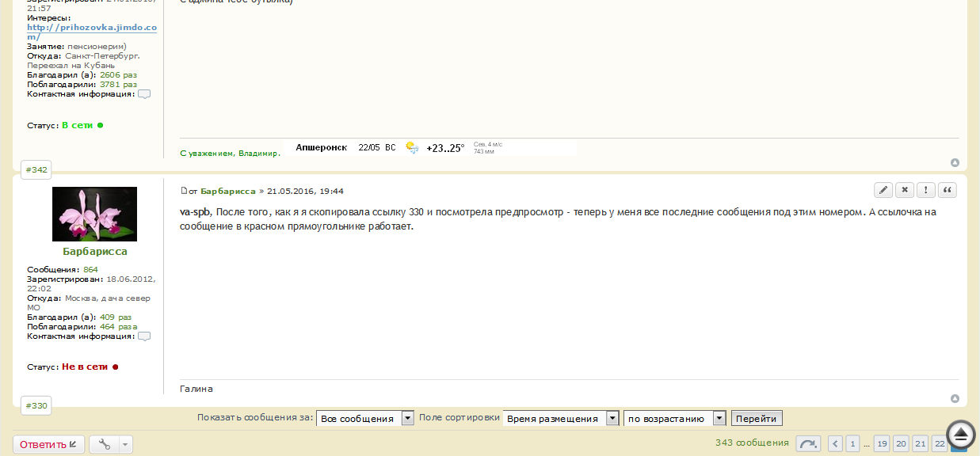Click the jump-to-page arrow icon
The width and height of the screenshot is (980, 456).
pyautogui.click(x=808, y=444)
